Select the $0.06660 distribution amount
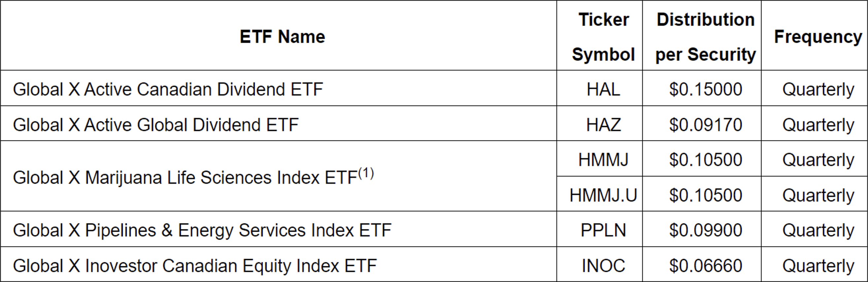The width and height of the screenshot is (868, 282). click(705, 266)
